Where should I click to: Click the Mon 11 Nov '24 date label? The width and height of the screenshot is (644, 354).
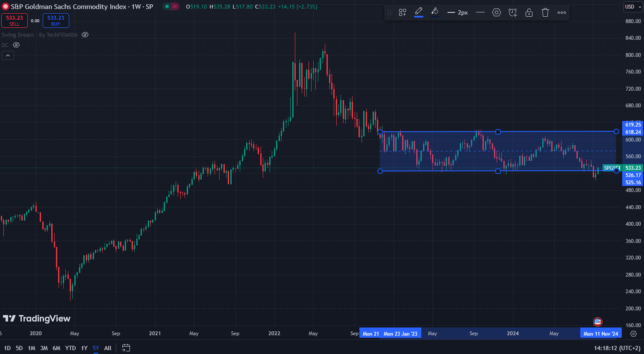pos(601,333)
